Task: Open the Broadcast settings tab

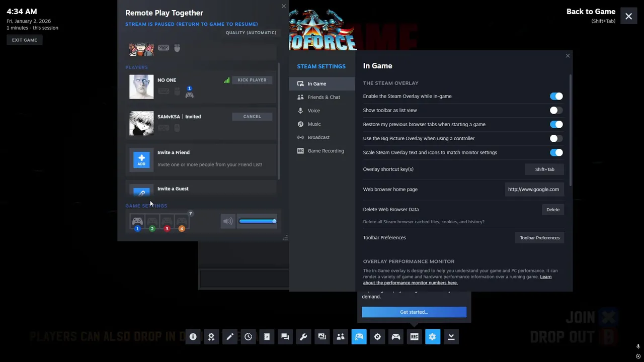Action: [322, 137]
